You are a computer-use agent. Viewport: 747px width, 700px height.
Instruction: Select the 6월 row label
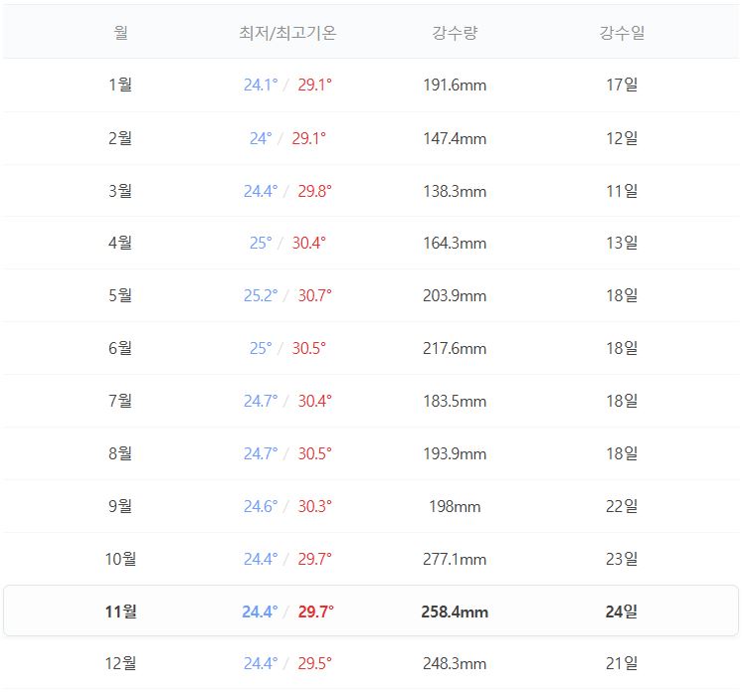(x=120, y=348)
